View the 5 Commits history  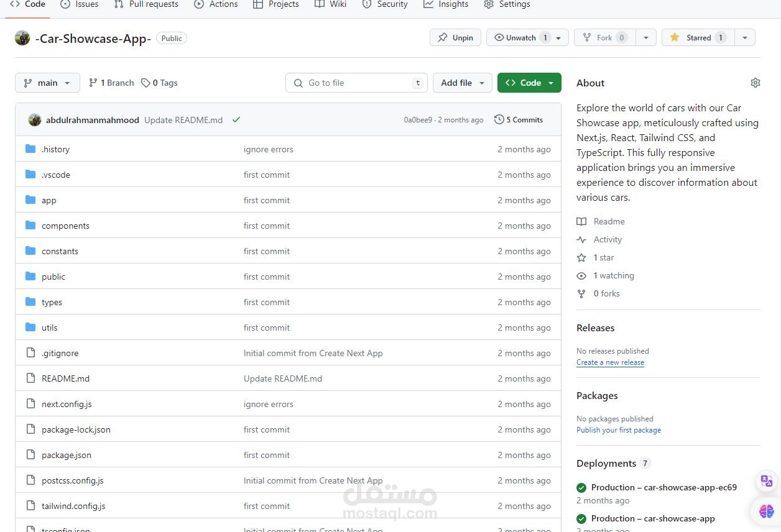tap(519, 120)
